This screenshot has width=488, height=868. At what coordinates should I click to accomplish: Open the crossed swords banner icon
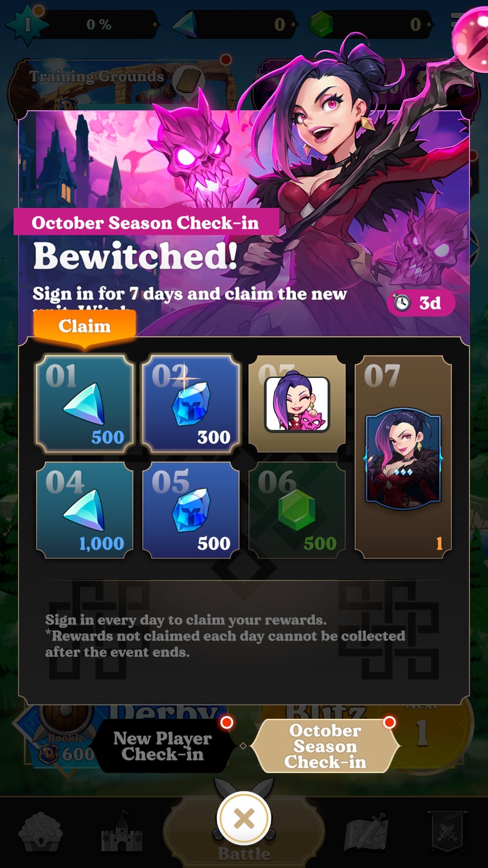(x=446, y=834)
